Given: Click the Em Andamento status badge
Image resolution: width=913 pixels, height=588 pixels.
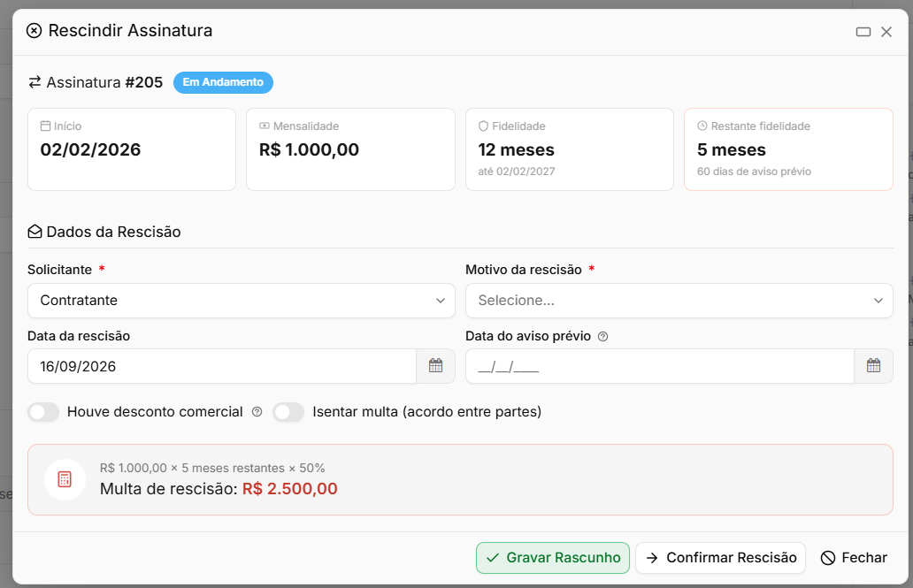Looking at the screenshot, I should pos(223,82).
